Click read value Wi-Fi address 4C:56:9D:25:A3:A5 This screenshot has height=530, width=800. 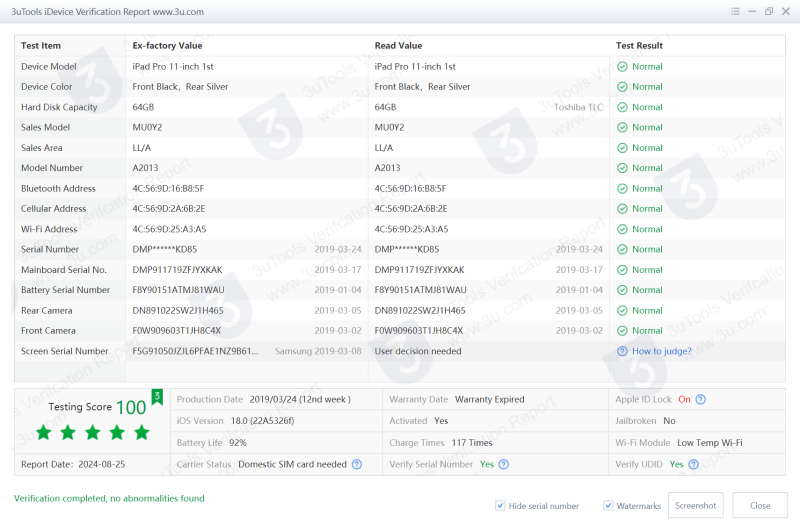pos(411,229)
